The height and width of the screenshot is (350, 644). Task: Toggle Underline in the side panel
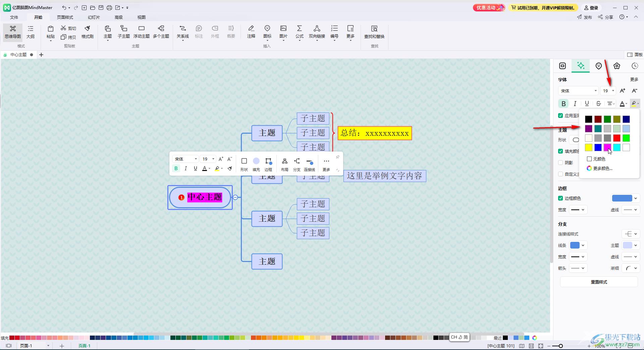pyautogui.click(x=587, y=103)
